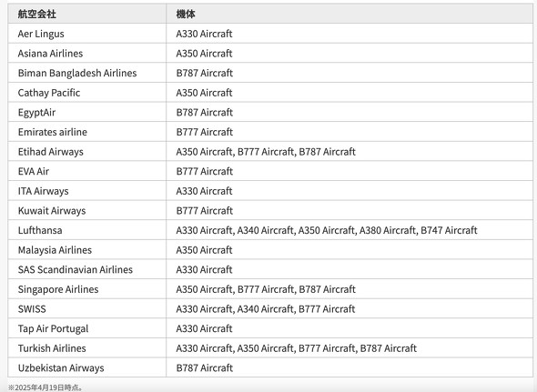Screen dimensions: 537x392
Task: Select the Singapore Airlines name
Action: point(58,289)
